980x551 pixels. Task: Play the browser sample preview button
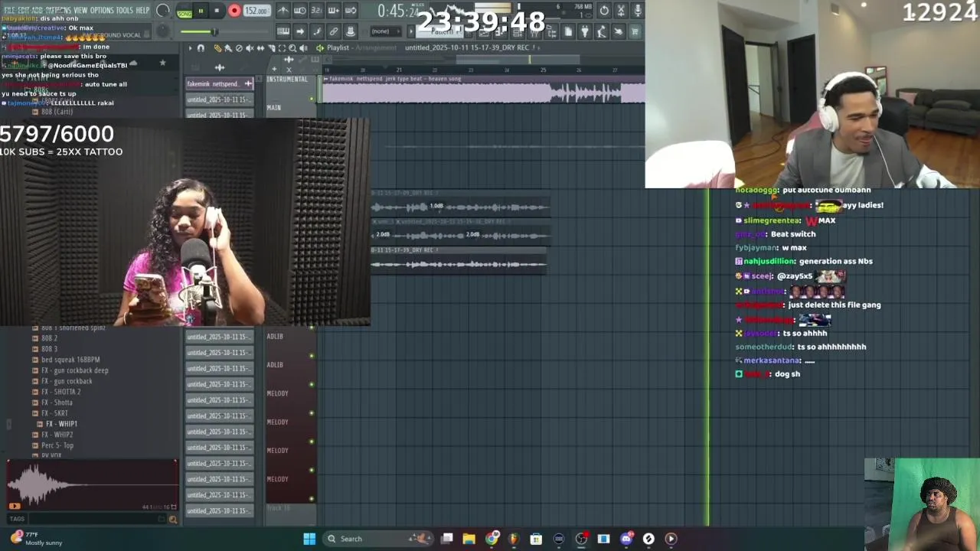tap(15, 506)
